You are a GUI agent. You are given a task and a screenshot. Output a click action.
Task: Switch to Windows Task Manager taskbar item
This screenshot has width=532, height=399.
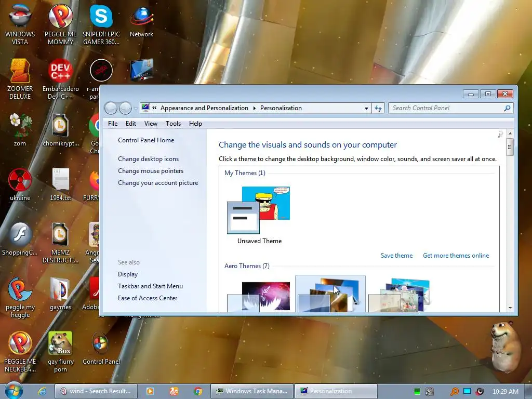[252, 391]
